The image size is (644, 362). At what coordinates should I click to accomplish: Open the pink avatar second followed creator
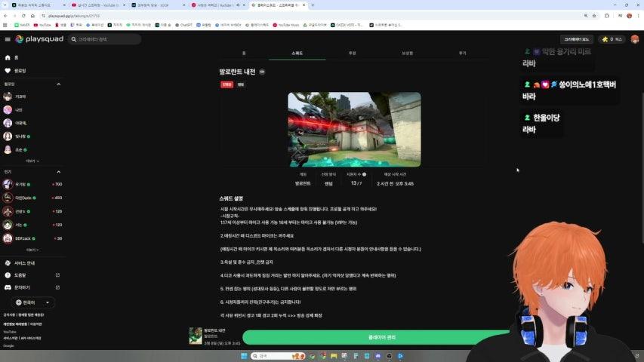click(8, 109)
